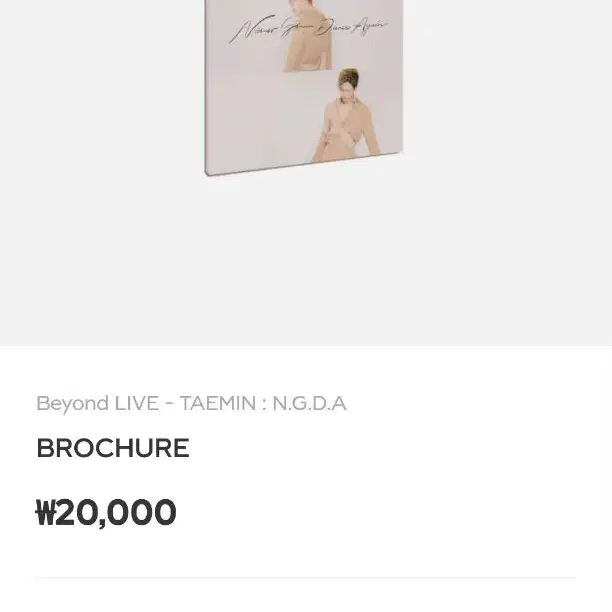Click the horizontal divider line under price
Image resolution: width=612 pixels, height=612 pixels.
click(306, 578)
